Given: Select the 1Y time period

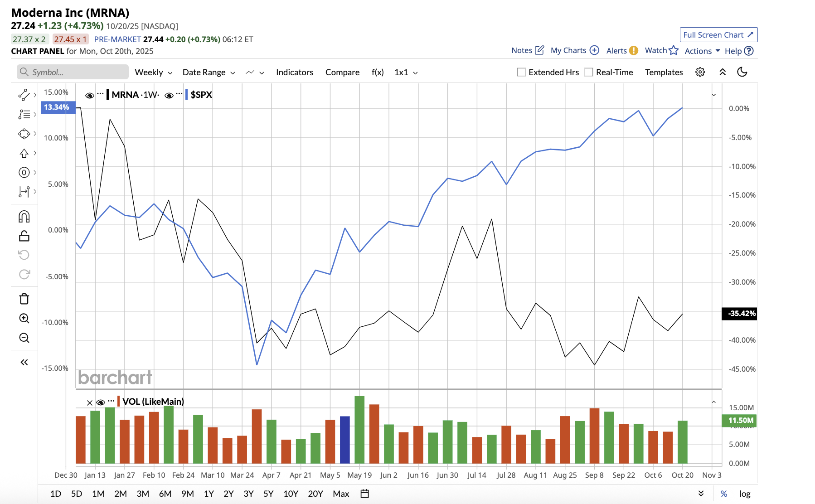Looking at the screenshot, I should (209, 494).
